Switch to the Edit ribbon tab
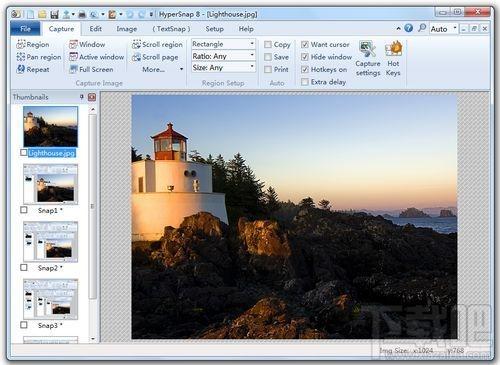 coord(95,29)
